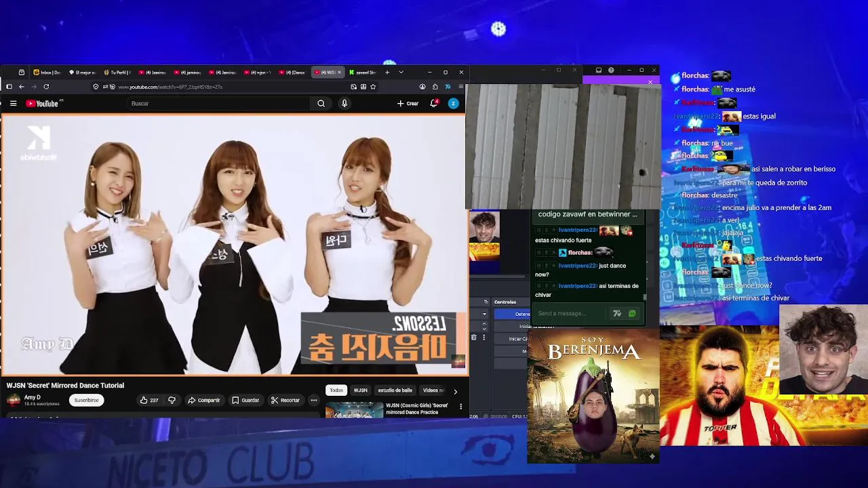Open the browser extensions icon
Image resolution: width=868 pixels, height=488 pixels.
click(435, 87)
